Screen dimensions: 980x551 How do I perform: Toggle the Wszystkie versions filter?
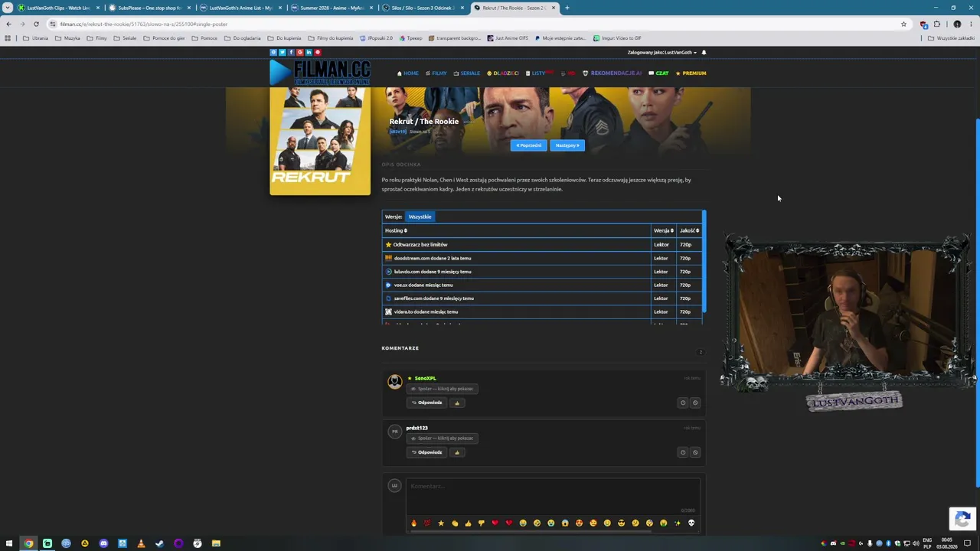pyautogui.click(x=420, y=217)
